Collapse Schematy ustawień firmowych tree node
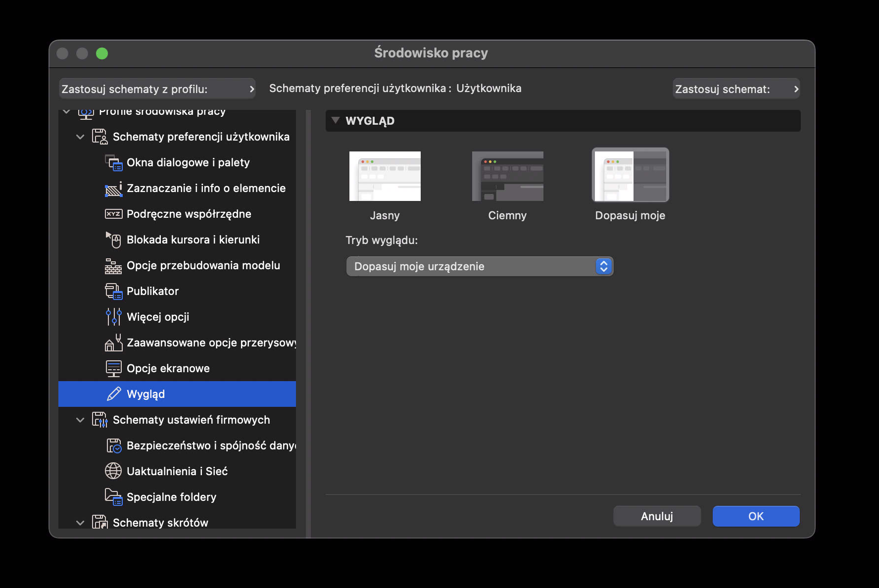879x588 pixels. 80,420
